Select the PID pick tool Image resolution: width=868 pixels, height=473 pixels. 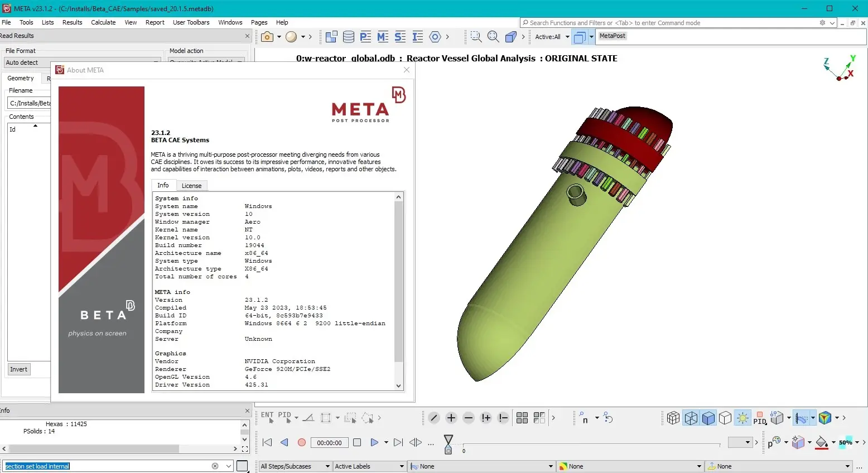(x=284, y=417)
